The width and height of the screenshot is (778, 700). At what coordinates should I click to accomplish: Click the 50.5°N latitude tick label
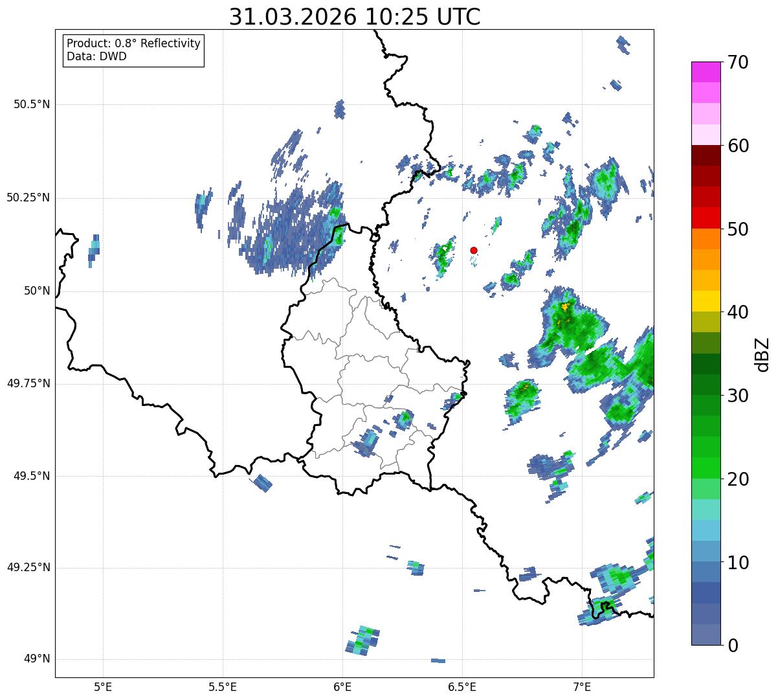pos(32,105)
